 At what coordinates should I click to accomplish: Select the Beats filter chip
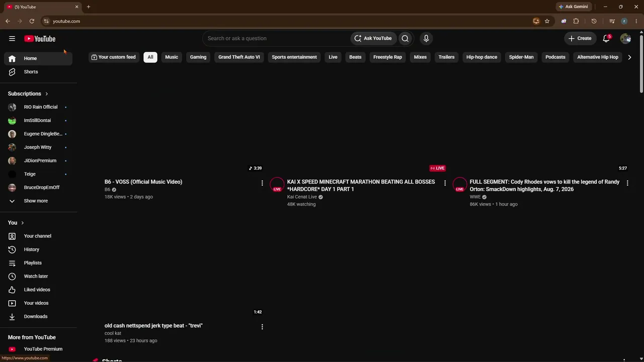coord(355,57)
